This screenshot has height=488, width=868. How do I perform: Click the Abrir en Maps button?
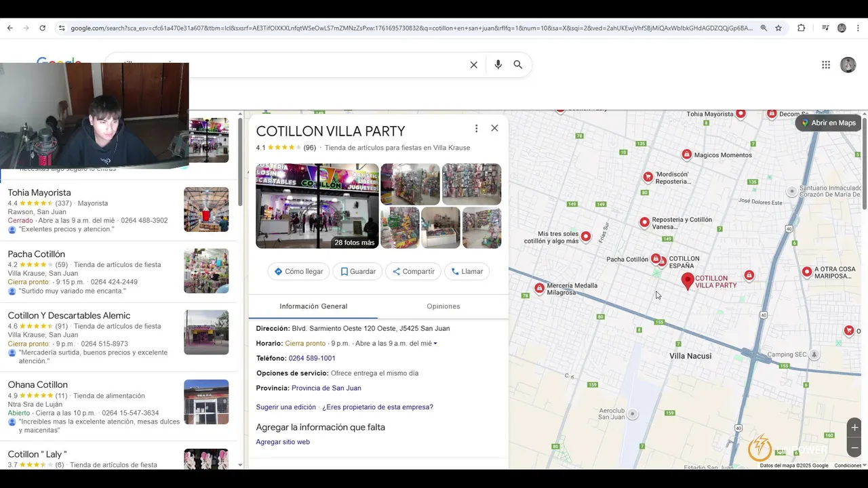(828, 123)
